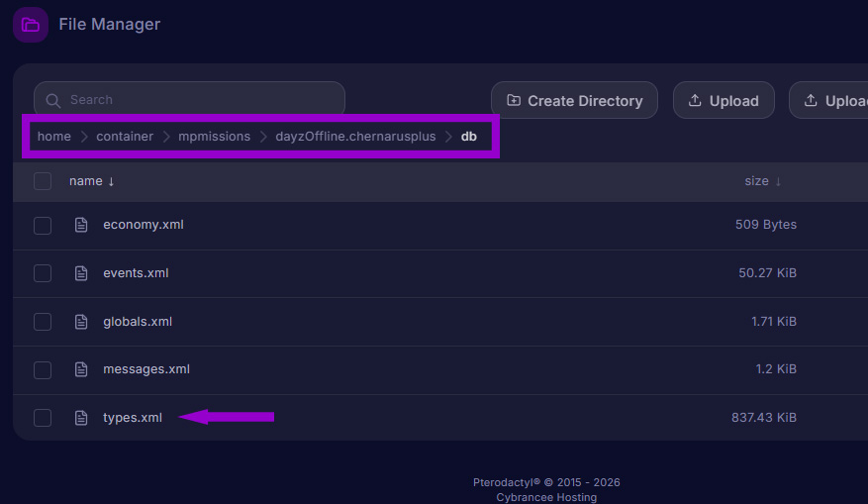Click the file icon beside events.xml
The image size is (868, 504).
coord(81,273)
